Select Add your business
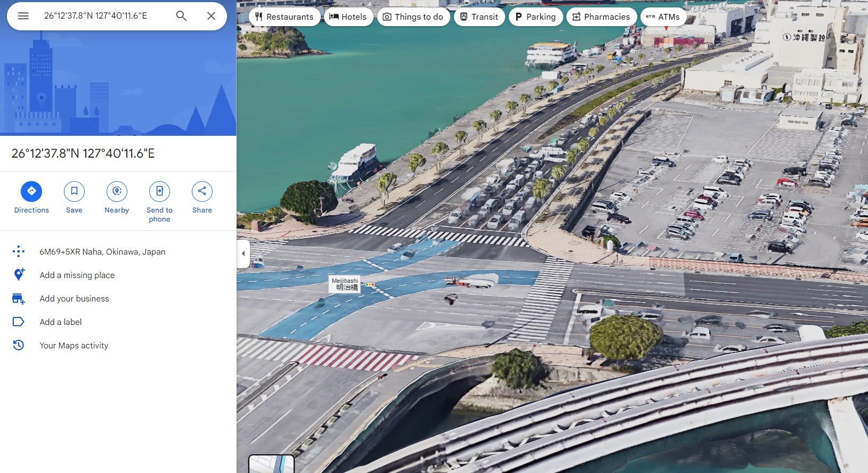The image size is (868, 473). [x=74, y=298]
